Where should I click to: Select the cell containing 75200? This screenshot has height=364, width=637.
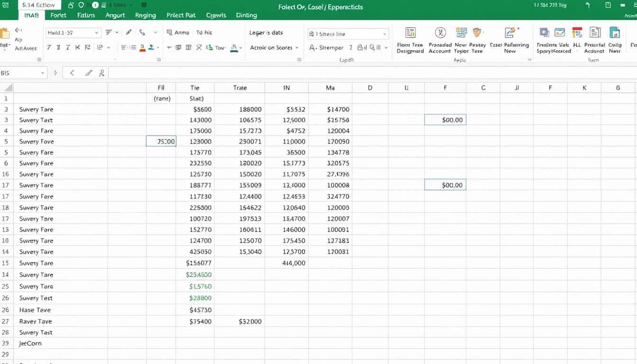161,141
